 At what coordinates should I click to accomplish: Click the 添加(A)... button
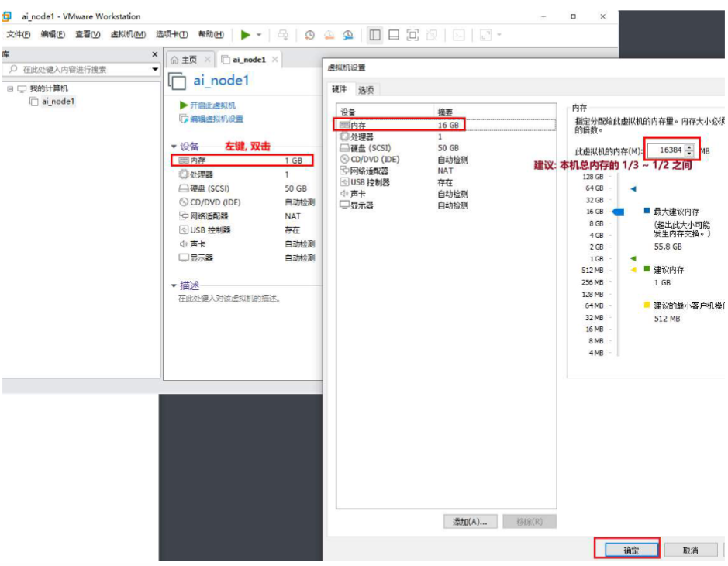click(471, 522)
